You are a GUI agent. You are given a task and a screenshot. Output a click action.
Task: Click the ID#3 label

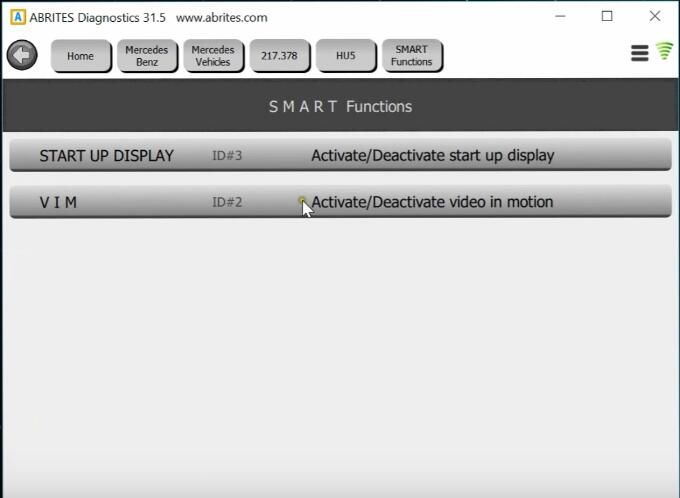227,155
